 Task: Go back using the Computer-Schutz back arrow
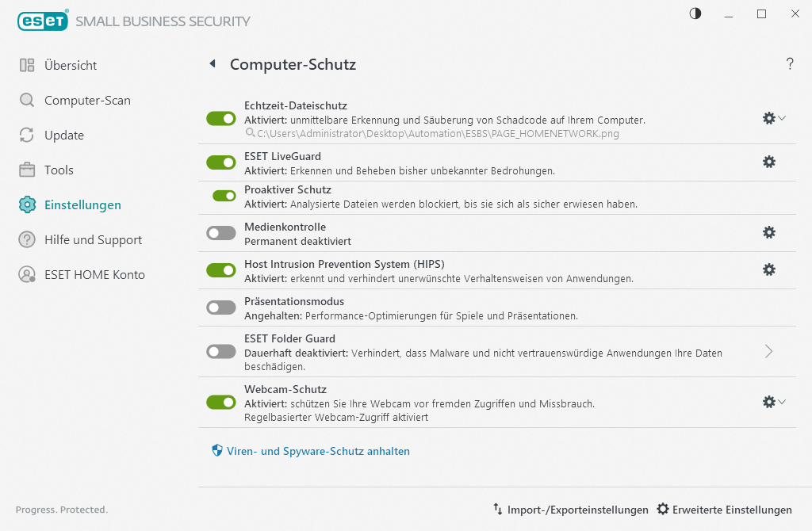tap(212, 64)
